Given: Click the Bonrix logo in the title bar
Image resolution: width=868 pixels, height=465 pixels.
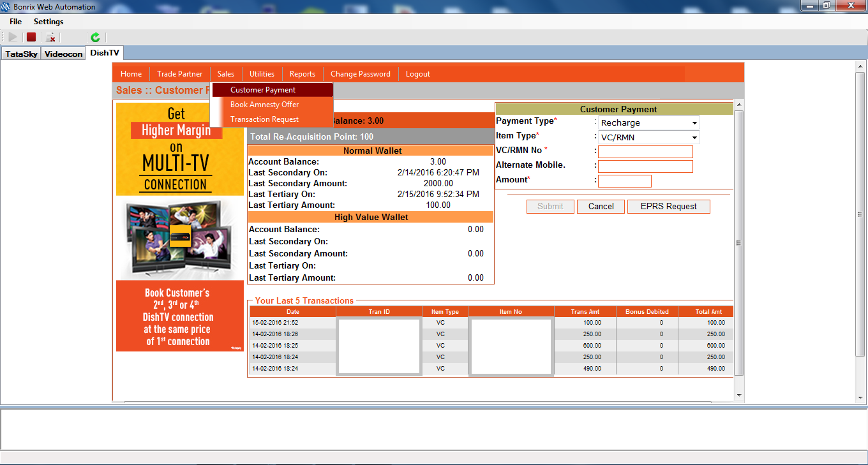Looking at the screenshot, I should 7,7.
